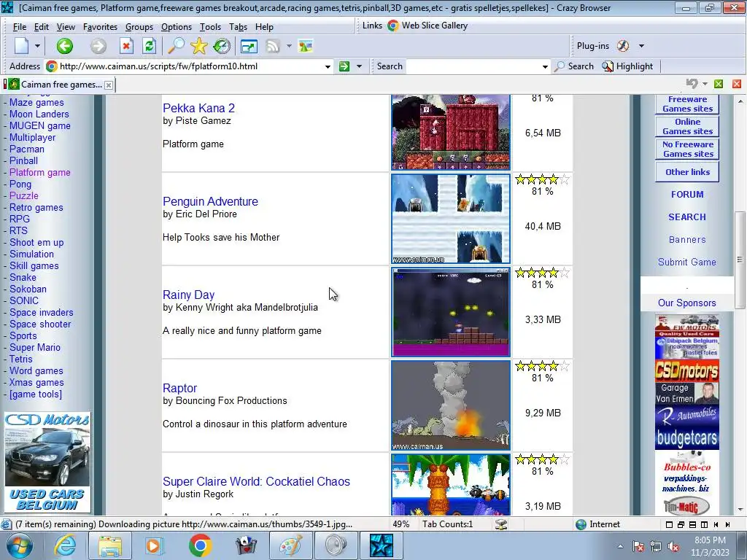Open the magnifying glass search icon in toolbar
This screenshot has height=560, width=747.
[x=176, y=46]
